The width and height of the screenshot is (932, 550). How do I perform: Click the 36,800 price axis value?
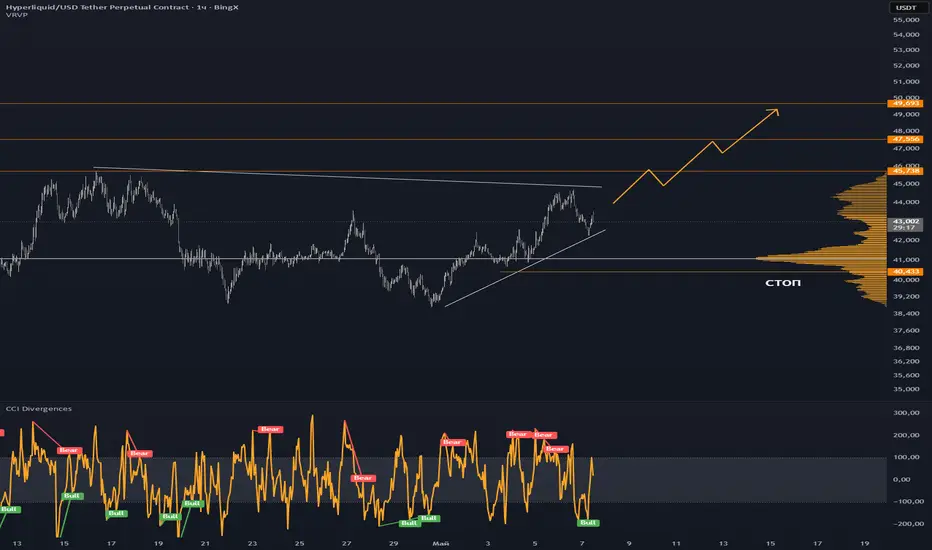pos(906,348)
